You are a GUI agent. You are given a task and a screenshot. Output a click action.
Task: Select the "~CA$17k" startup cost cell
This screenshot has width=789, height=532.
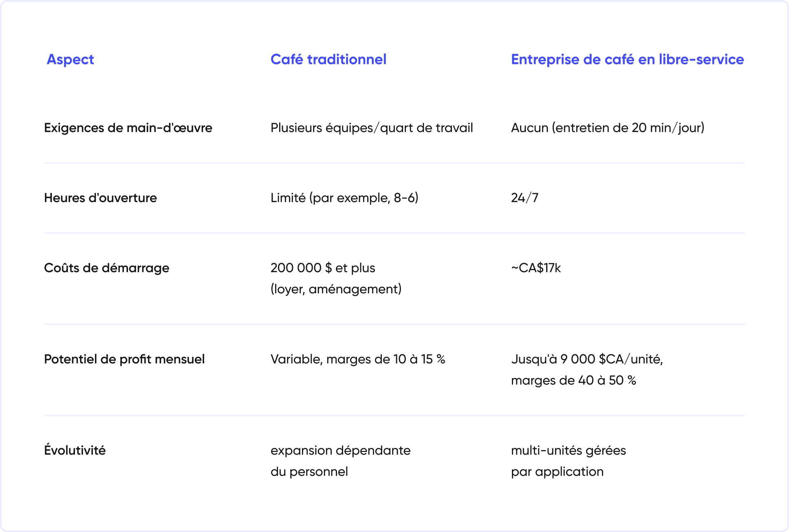536,268
